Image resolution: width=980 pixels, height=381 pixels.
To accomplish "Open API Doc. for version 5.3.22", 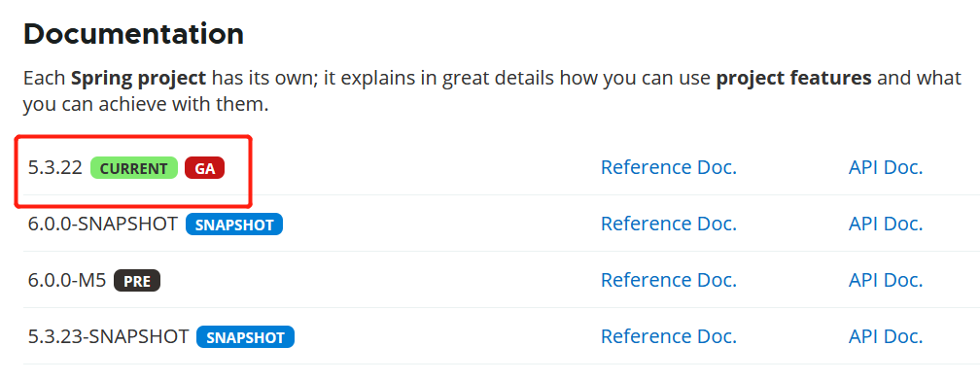I will click(886, 167).
